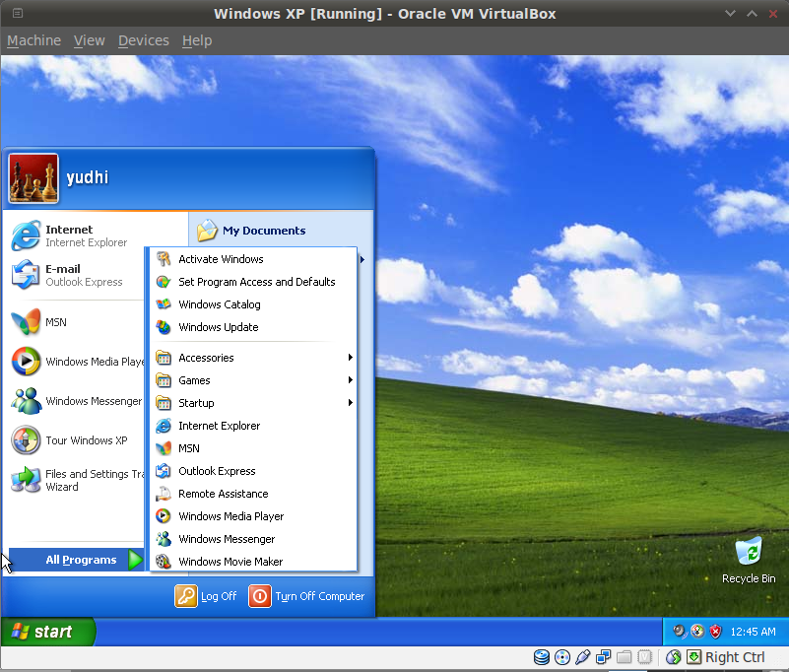Open the Recycle Bin desktop icon
Viewport: 789px width, 672px height.
click(x=749, y=560)
